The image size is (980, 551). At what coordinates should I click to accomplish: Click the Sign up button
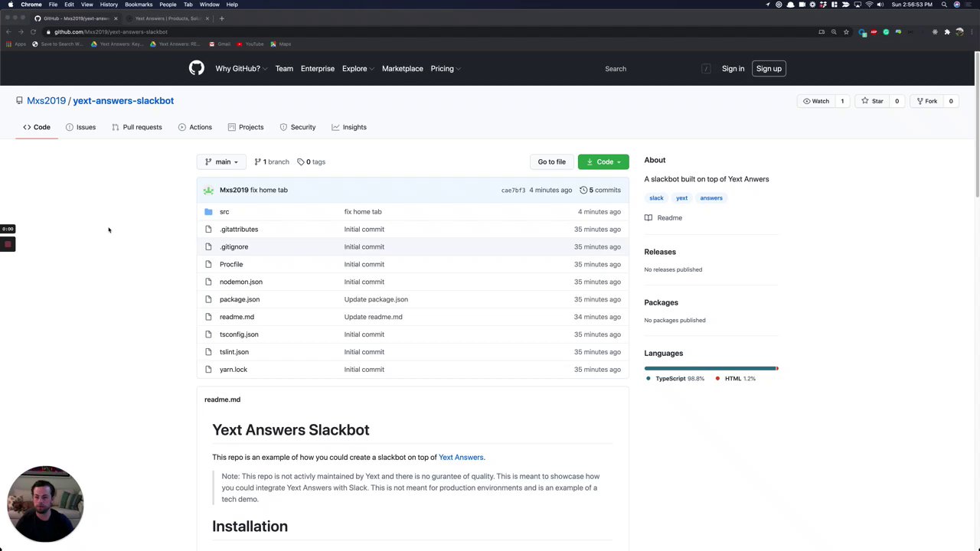point(769,69)
